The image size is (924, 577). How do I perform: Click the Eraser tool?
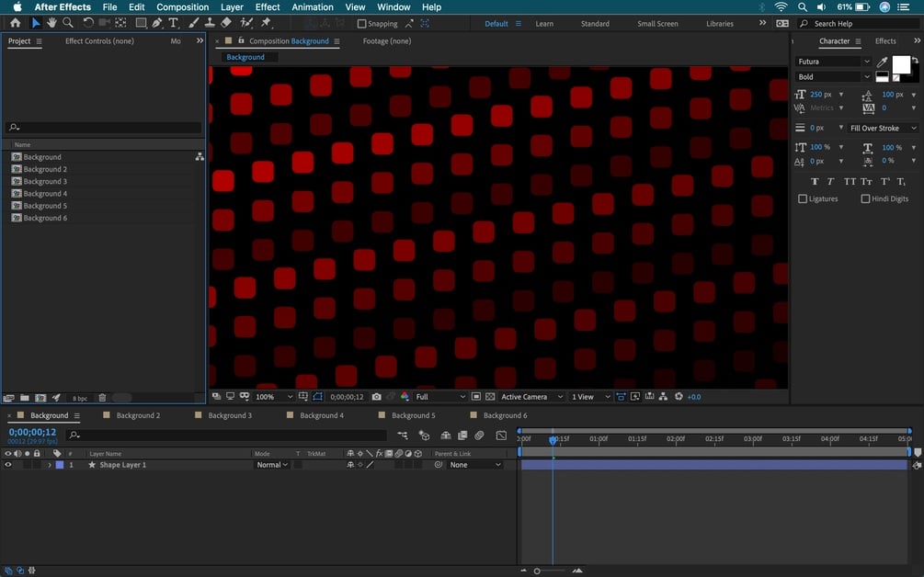[226, 23]
